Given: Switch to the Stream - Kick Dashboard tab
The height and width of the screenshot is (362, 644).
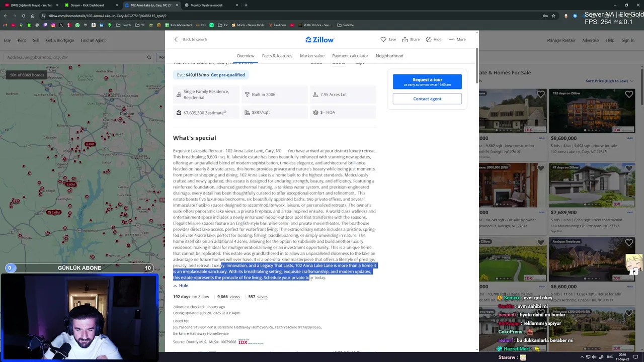Looking at the screenshot, I should (91, 5).
